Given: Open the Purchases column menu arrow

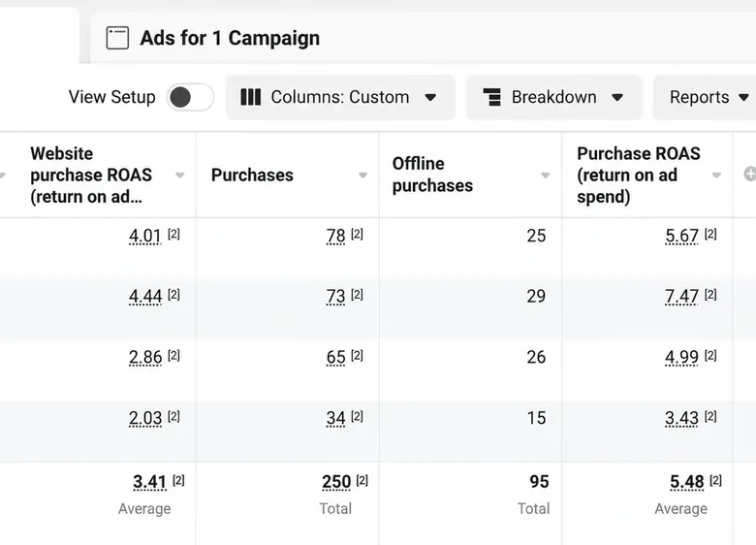Looking at the screenshot, I should tap(363, 176).
